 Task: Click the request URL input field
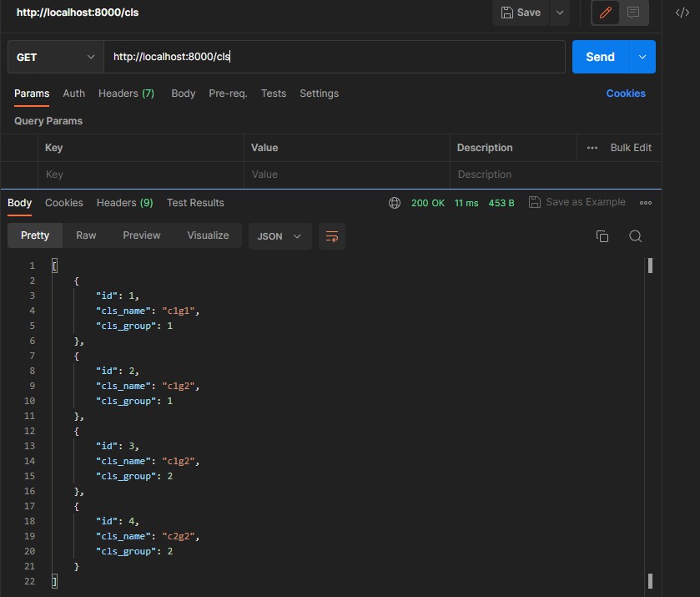click(x=335, y=57)
